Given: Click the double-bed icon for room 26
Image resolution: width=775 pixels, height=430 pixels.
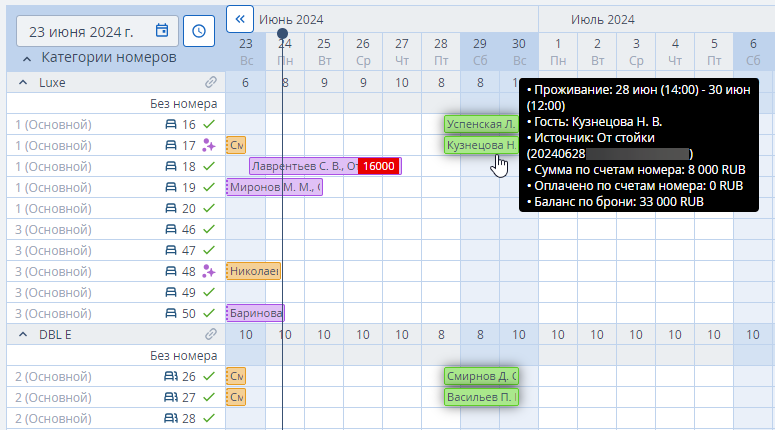Looking at the screenshot, I should 171,376.
